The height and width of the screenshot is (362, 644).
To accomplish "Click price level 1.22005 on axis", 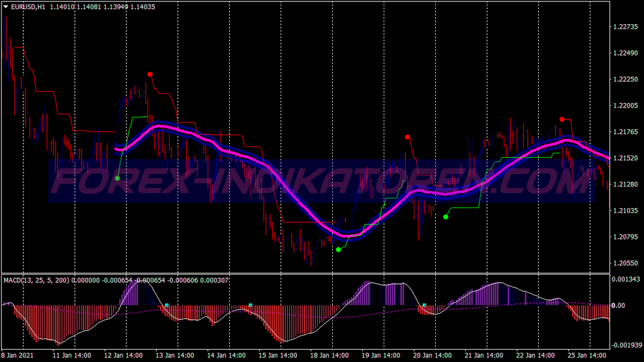I will (x=626, y=106).
